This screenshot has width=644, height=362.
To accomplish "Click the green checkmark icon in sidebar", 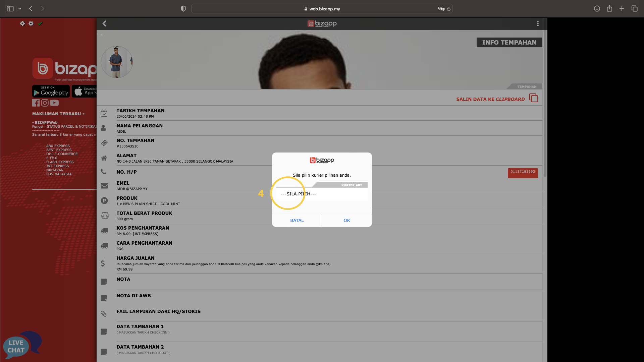I will coord(40,23).
